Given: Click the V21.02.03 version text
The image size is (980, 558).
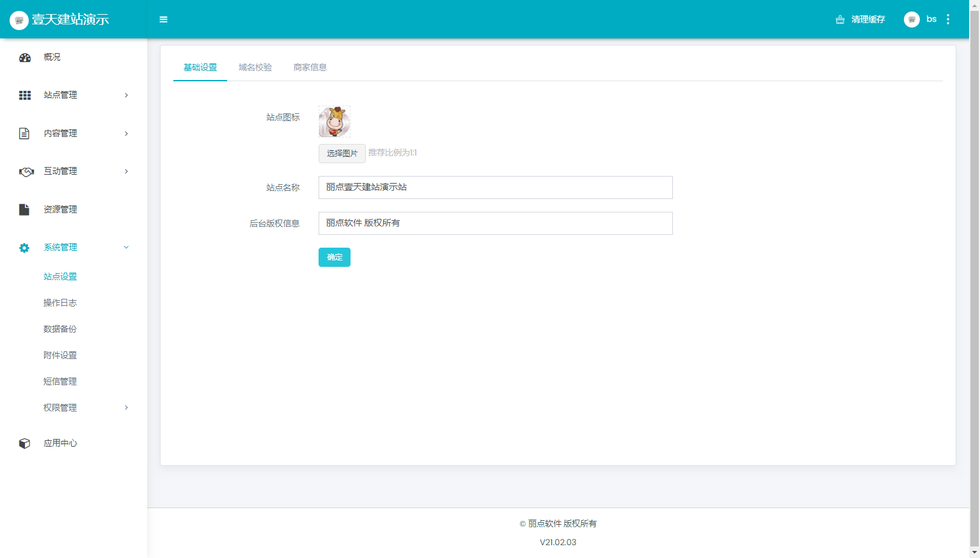Looking at the screenshot, I should (x=558, y=543).
